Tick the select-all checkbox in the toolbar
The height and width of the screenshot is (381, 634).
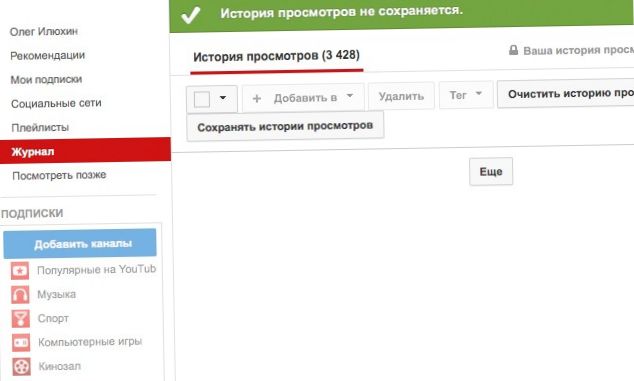pos(202,99)
